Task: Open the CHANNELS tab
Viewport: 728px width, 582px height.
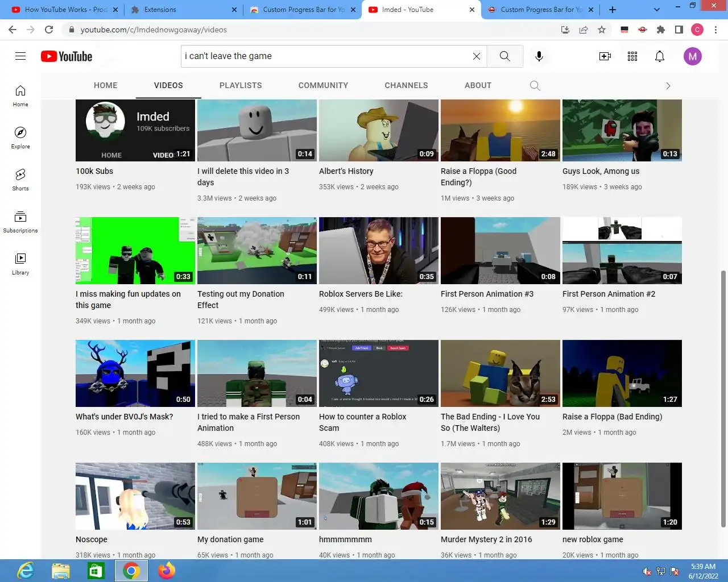Action: (x=406, y=85)
